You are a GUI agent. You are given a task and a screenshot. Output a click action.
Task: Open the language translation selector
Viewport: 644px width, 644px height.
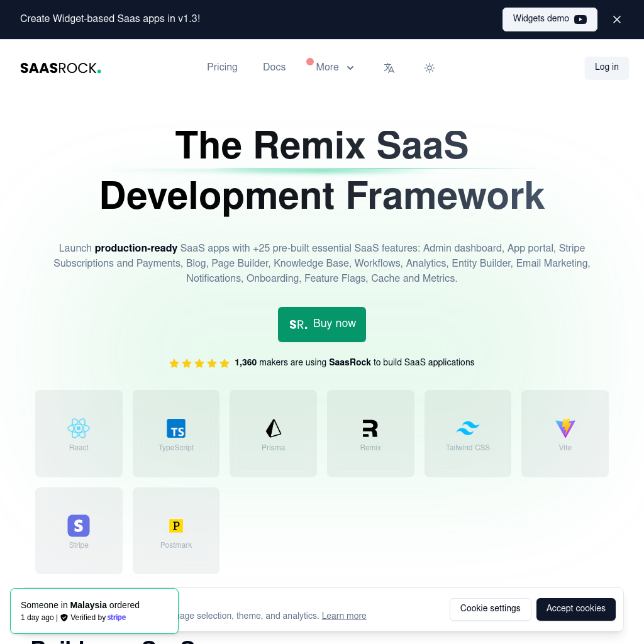tap(389, 68)
